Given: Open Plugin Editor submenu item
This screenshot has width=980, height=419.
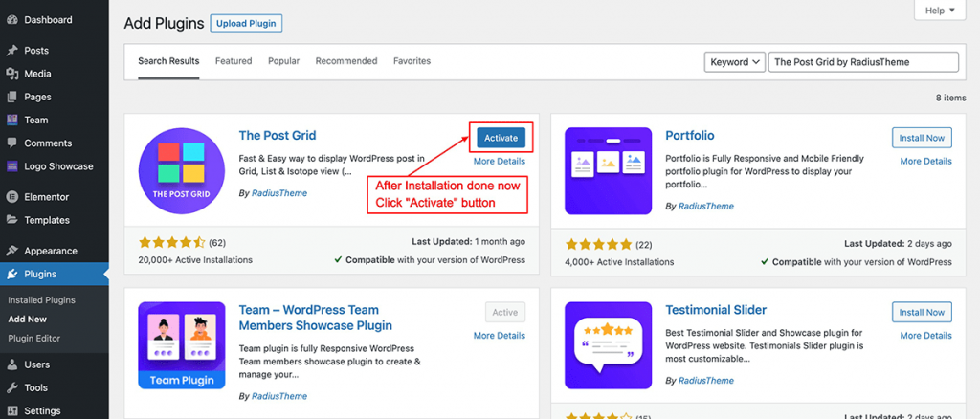Looking at the screenshot, I should click(33, 339).
